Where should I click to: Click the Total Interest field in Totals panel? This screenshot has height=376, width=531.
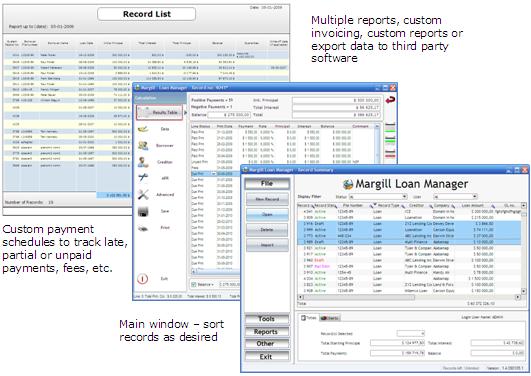pos(497,343)
